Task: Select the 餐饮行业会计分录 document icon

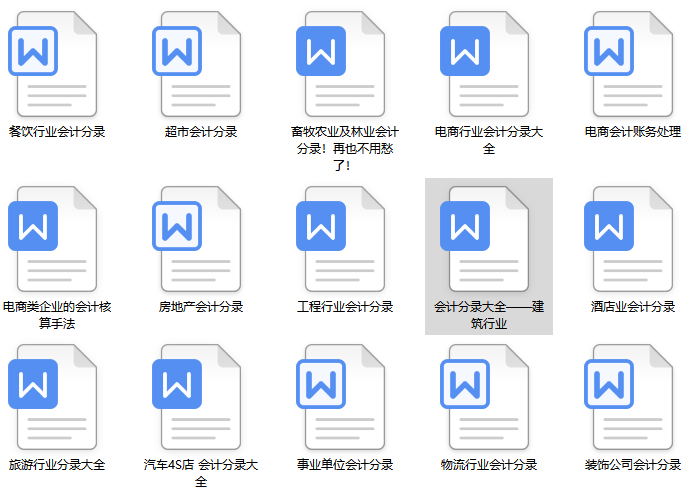Action: [53, 64]
